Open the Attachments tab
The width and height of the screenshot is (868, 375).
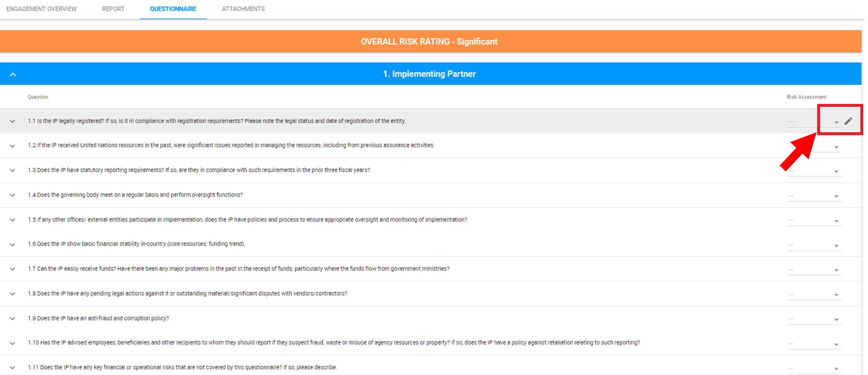[x=243, y=9]
